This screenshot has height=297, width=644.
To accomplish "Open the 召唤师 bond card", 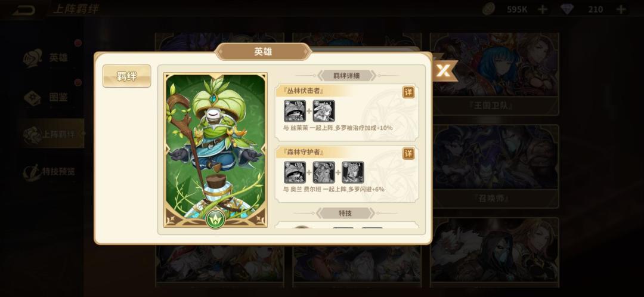I will click(x=494, y=166).
